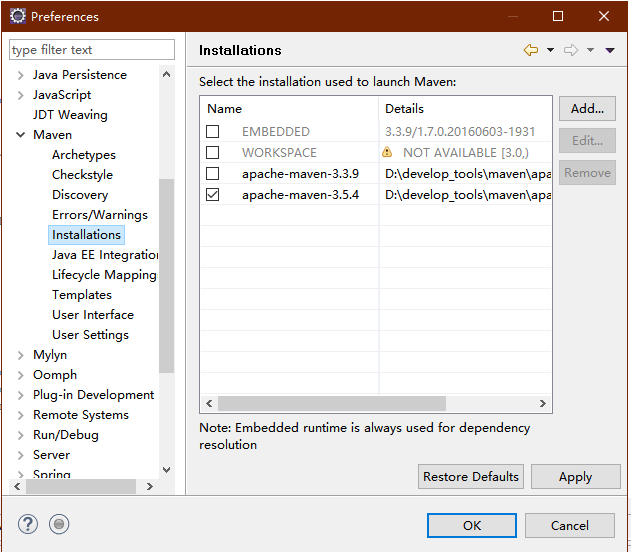Expand the Oomph tree node
The image size is (631, 552).
21,375
